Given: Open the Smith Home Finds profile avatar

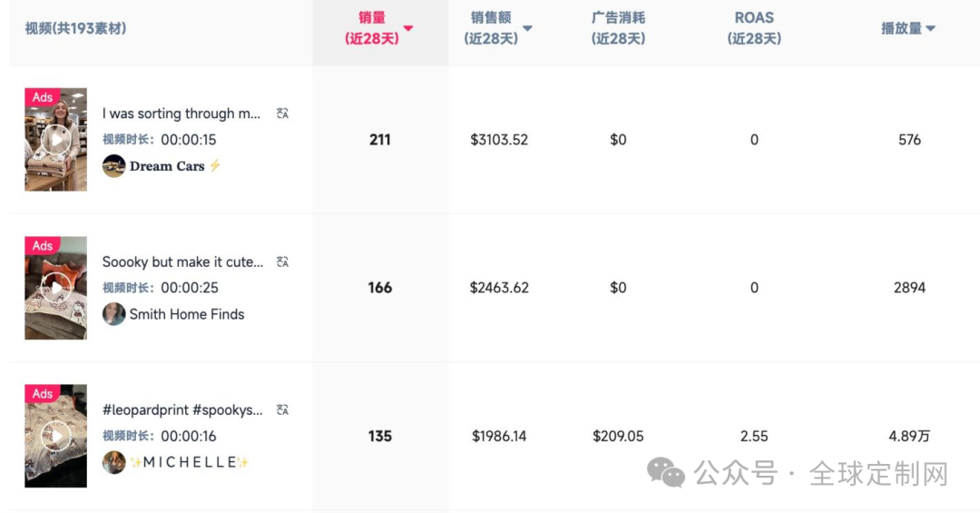Looking at the screenshot, I should [x=113, y=314].
